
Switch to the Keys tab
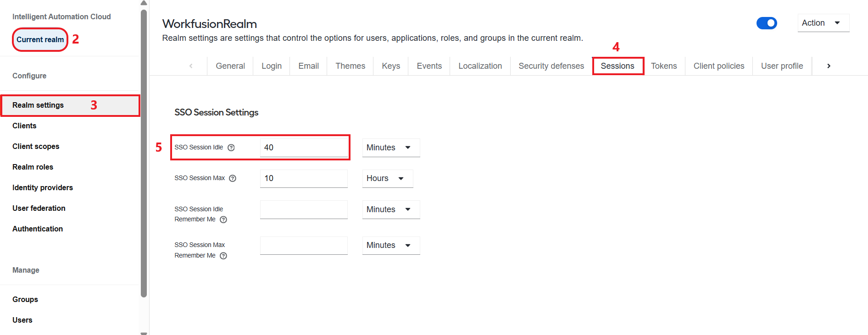391,66
